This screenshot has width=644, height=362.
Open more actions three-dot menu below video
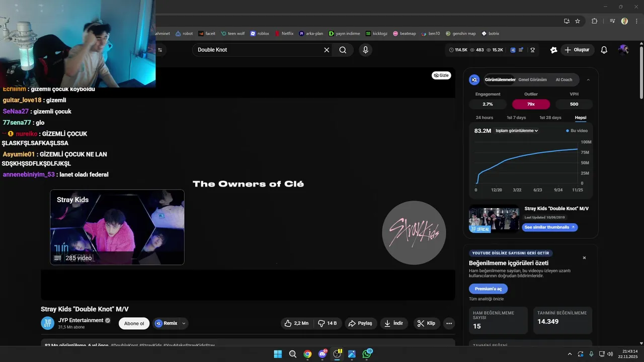[449, 323]
